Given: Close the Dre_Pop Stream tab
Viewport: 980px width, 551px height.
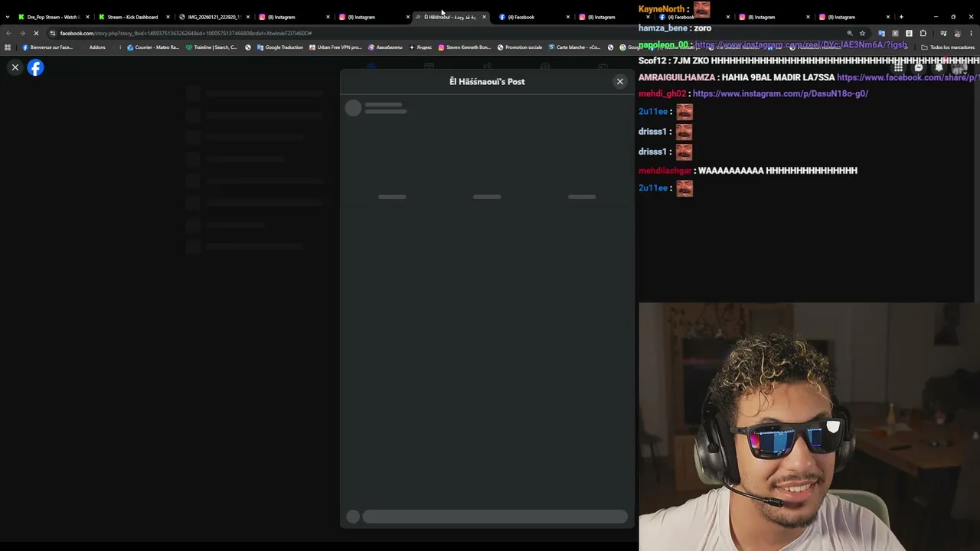Looking at the screenshot, I should 87,17.
